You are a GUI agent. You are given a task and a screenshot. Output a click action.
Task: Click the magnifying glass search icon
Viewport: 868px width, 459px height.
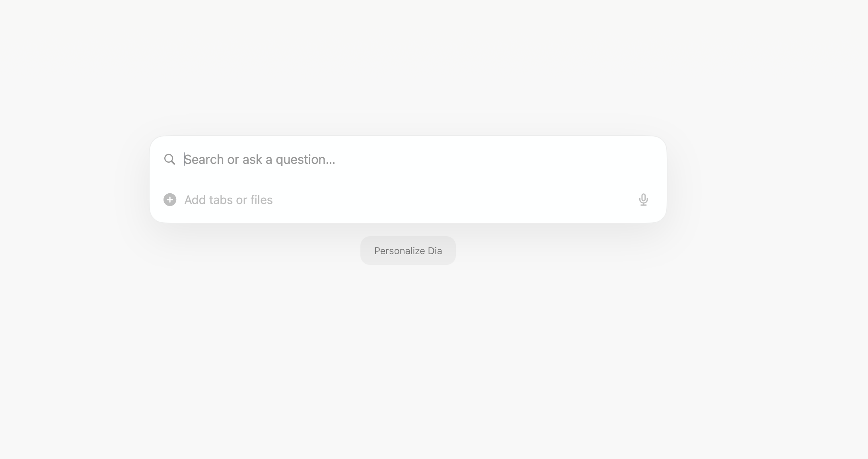170,159
